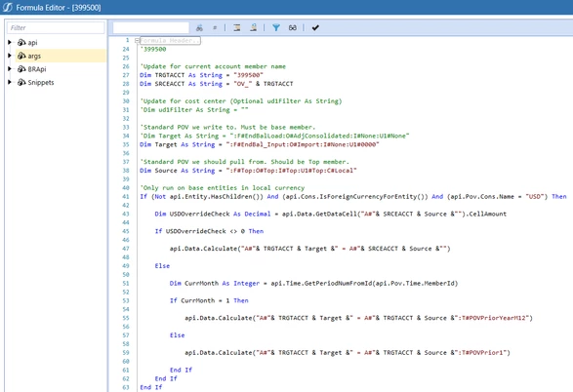Viewport: 573px width, 392px height.
Task: Click the api node icon
Action: [x=21, y=43]
